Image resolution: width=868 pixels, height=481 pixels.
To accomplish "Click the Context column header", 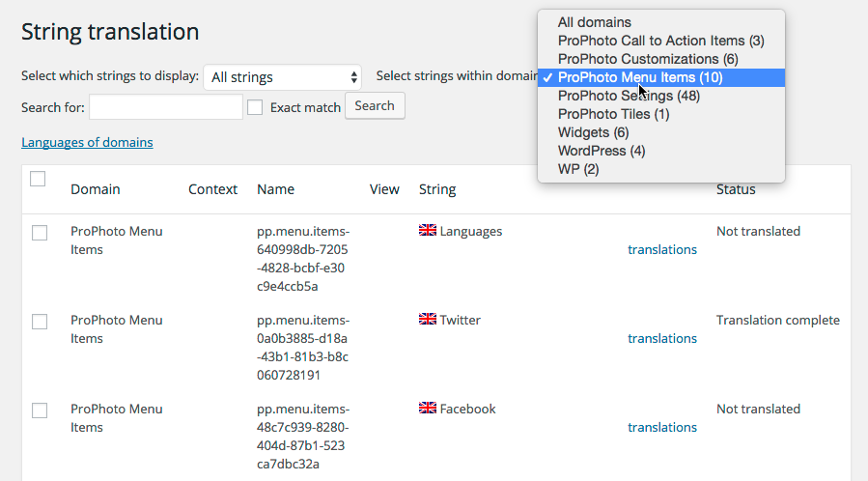I will click(x=212, y=189).
